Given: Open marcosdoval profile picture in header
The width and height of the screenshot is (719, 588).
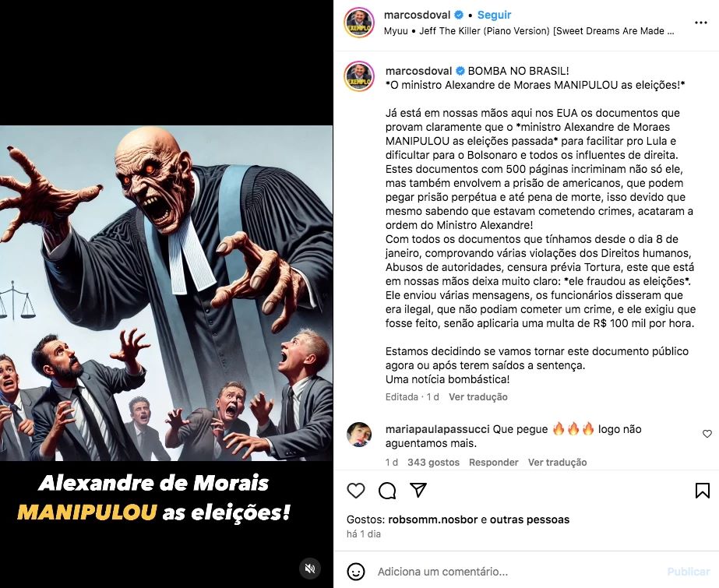Looking at the screenshot, I should (359, 23).
